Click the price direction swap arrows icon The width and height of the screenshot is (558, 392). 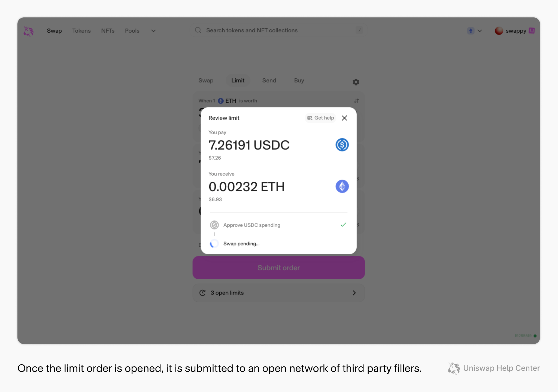(x=356, y=101)
